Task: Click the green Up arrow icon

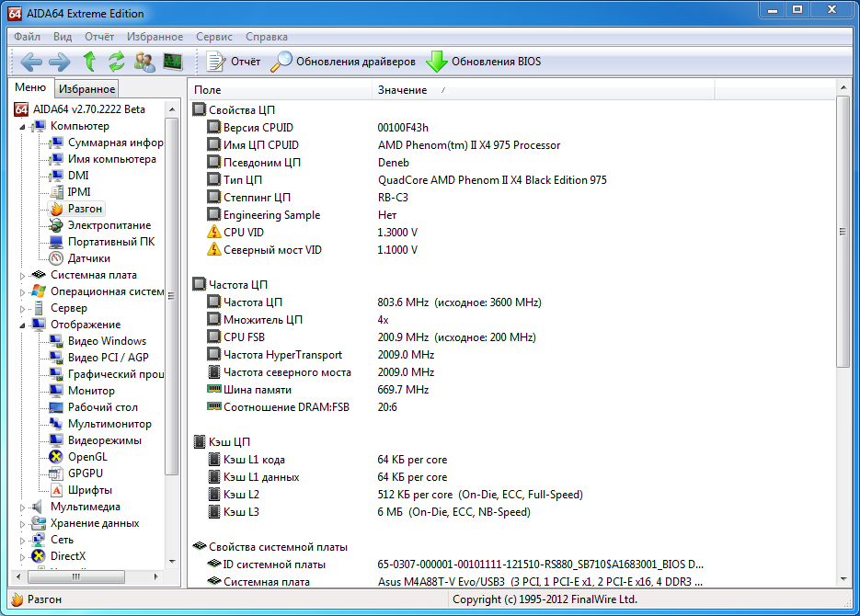Action: pyautogui.click(x=89, y=62)
